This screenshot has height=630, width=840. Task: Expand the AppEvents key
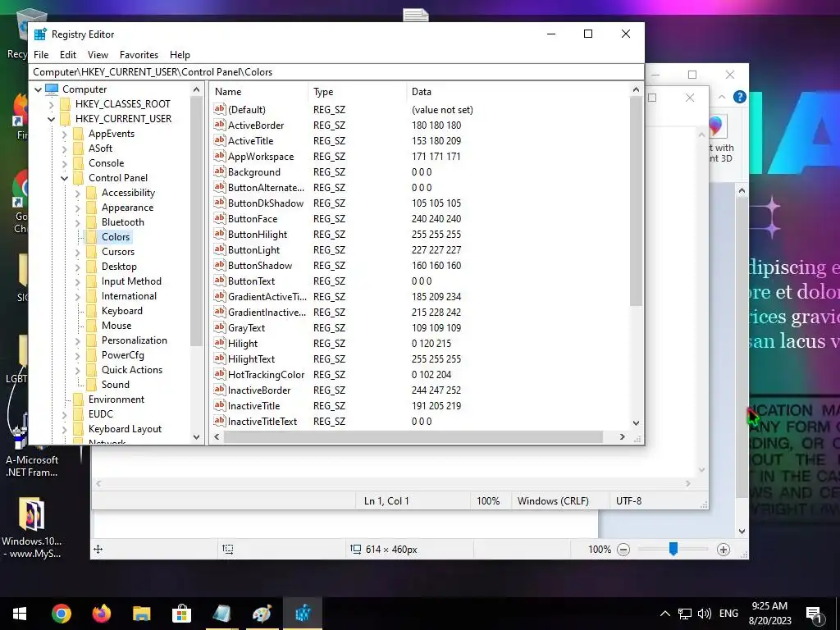64,134
